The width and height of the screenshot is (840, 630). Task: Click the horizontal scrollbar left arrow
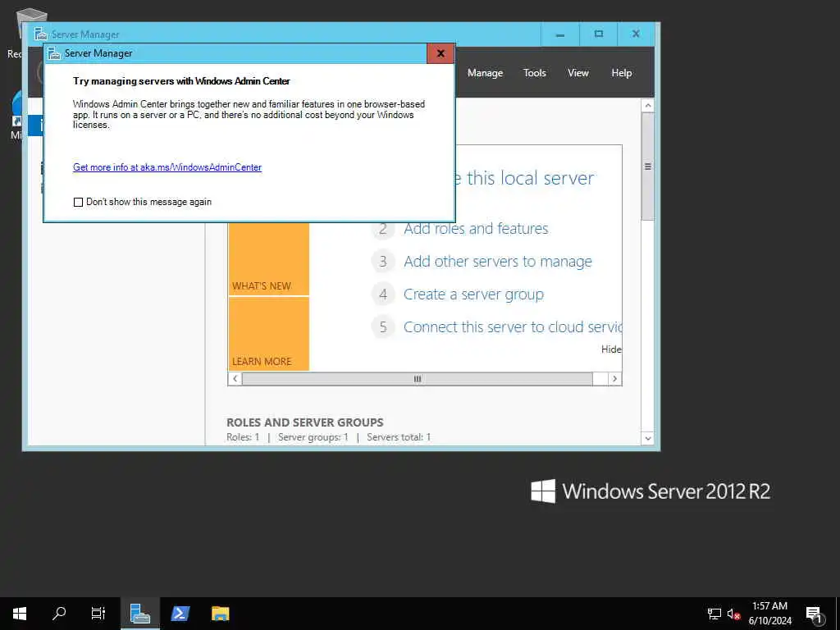tap(235, 379)
